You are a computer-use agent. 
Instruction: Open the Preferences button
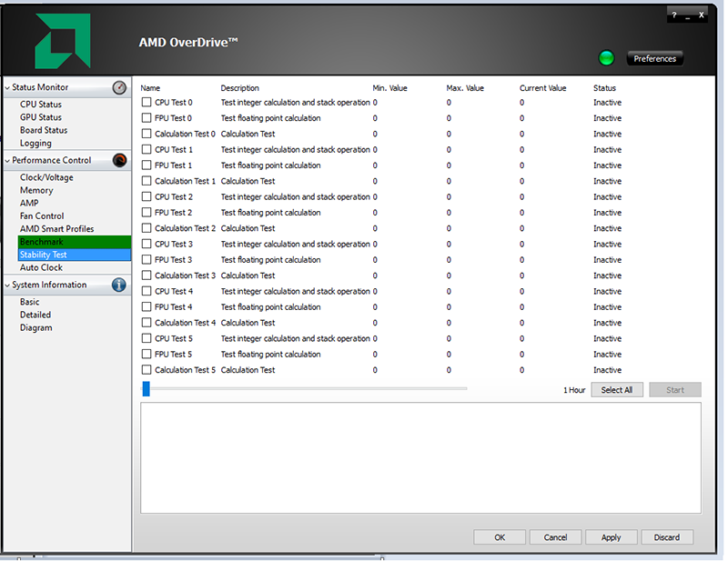[x=654, y=59]
